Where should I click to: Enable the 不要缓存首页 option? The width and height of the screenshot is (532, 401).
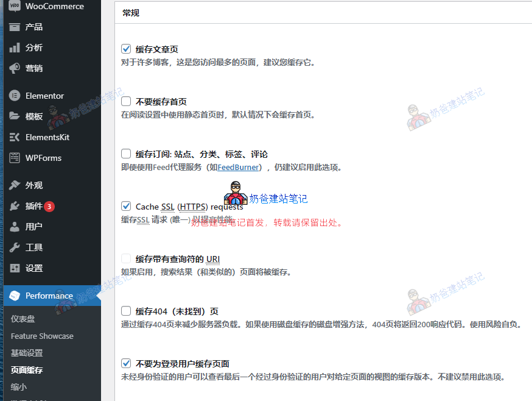coord(126,101)
